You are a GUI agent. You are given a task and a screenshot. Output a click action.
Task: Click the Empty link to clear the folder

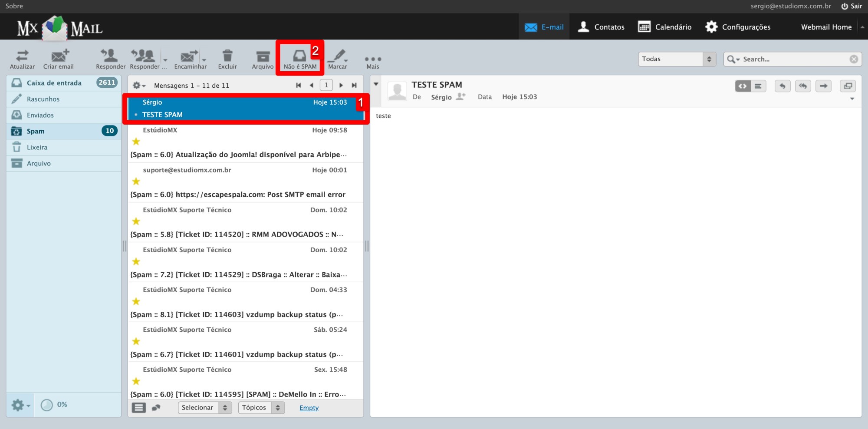tap(309, 407)
